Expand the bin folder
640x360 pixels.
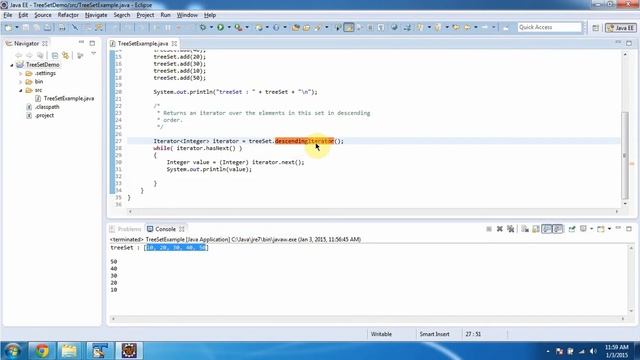pos(20,82)
